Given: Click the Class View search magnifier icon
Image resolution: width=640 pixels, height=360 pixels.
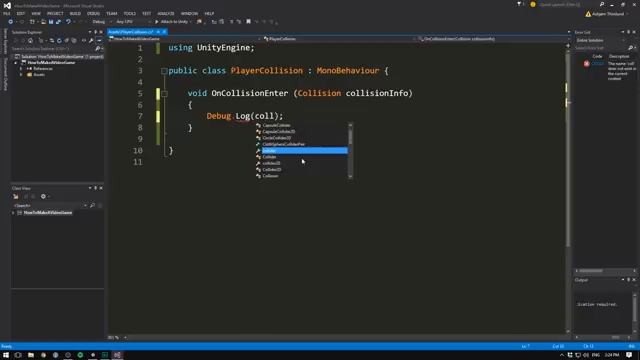Looking at the screenshot, I should (92, 205).
